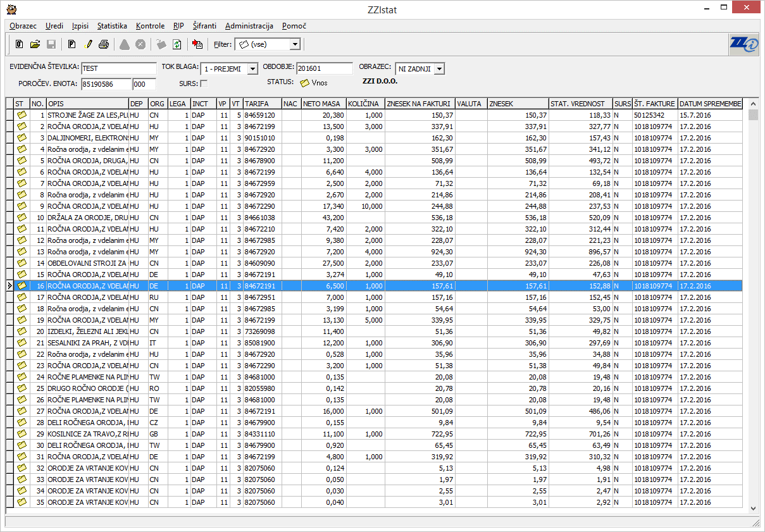The image size is (765, 532).
Task: Open the Statistika menu
Action: [112, 26]
